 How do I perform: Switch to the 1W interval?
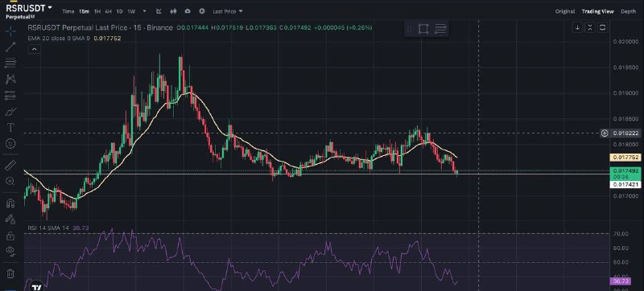[x=131, y=11]
